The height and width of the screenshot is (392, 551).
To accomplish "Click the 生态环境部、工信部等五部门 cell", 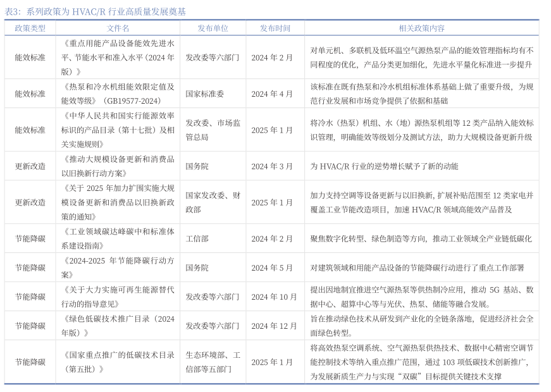I will click(213, 362).
